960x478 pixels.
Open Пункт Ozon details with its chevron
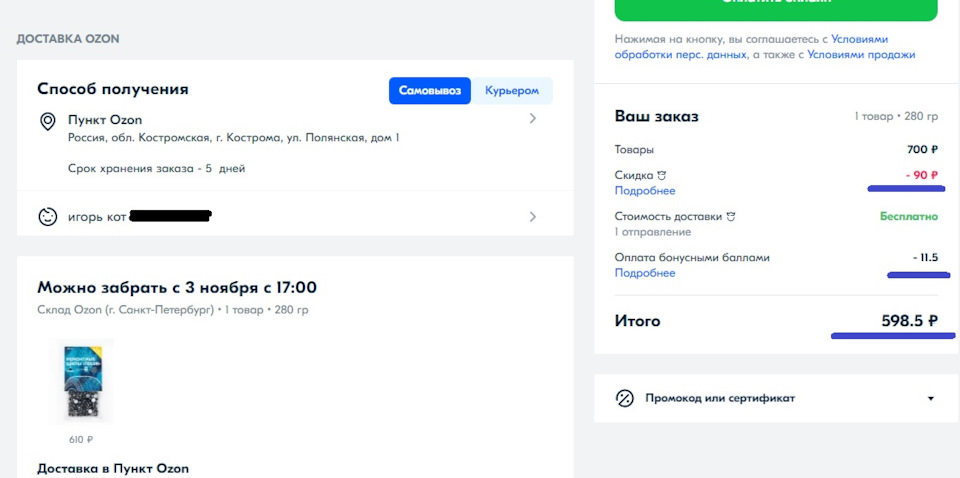pyautogui.click(x=533, y=119)
